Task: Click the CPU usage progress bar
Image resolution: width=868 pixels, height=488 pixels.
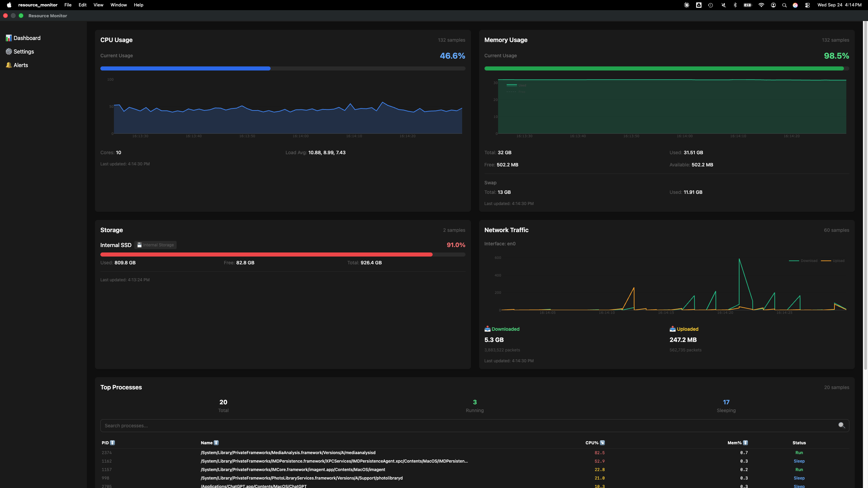Action: (x=282, y=68)
